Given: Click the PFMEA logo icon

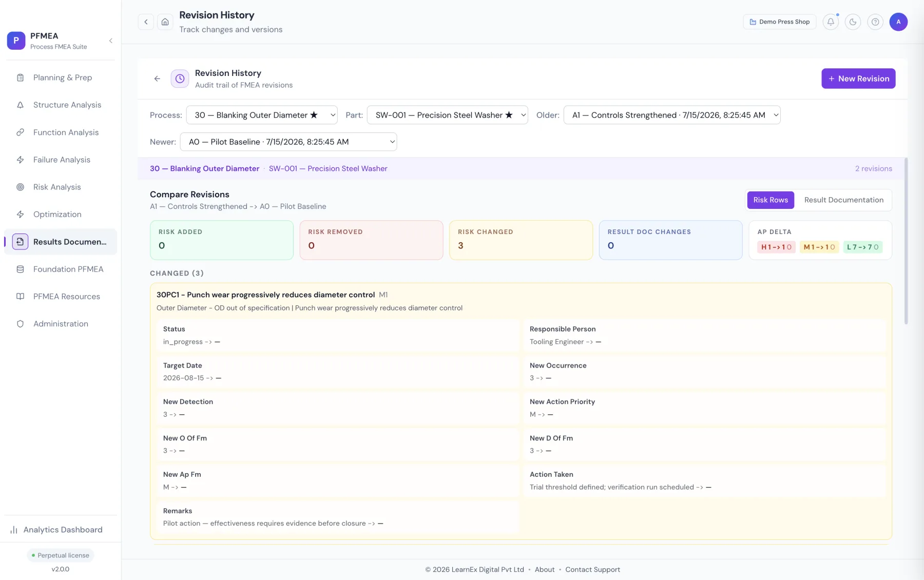Looking at the screenshot, I should (x=16, y=41).
